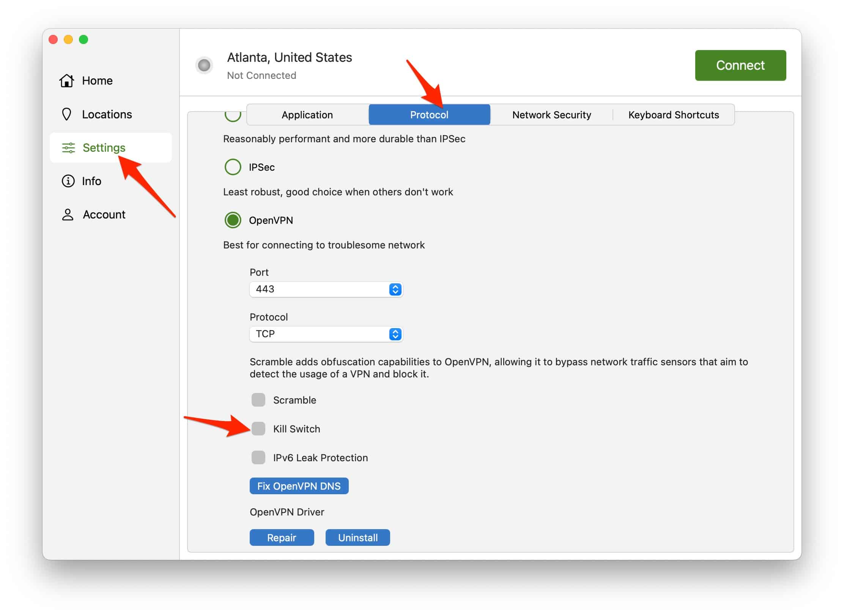Select the IPSec protocol radio button
The image size is (844, 616).
(x=233, y=167)
